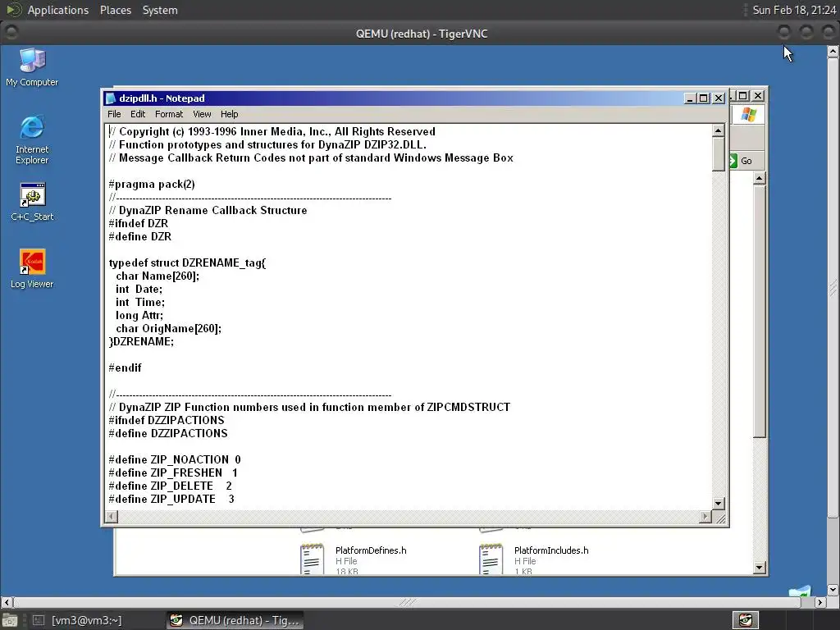Click the 'char Name[260];' line

(157, 276)
